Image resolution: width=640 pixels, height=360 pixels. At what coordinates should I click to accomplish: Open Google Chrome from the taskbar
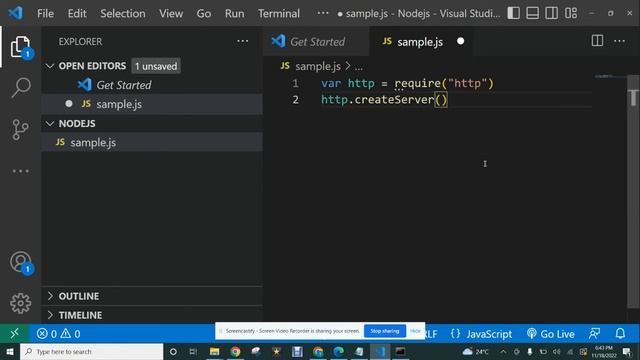point(236,351)
